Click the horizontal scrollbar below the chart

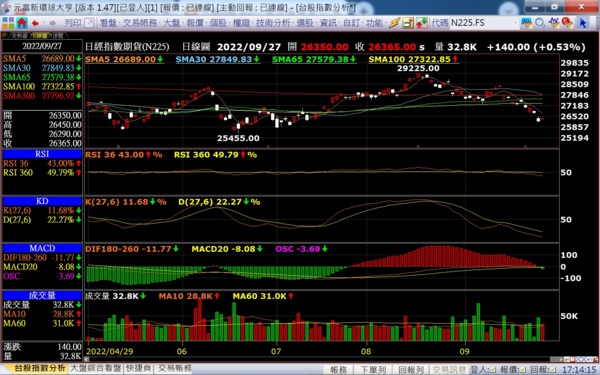(x=318, y=359)
